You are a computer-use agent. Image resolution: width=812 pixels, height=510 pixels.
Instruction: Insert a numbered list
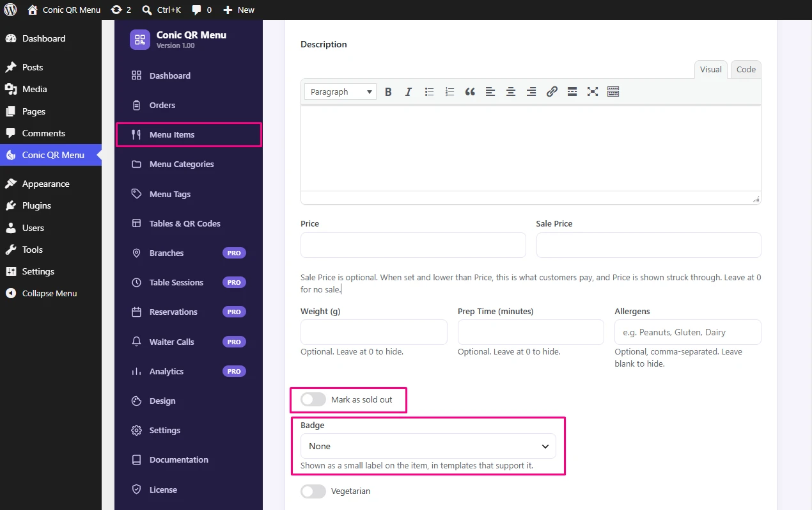point(449,92)
